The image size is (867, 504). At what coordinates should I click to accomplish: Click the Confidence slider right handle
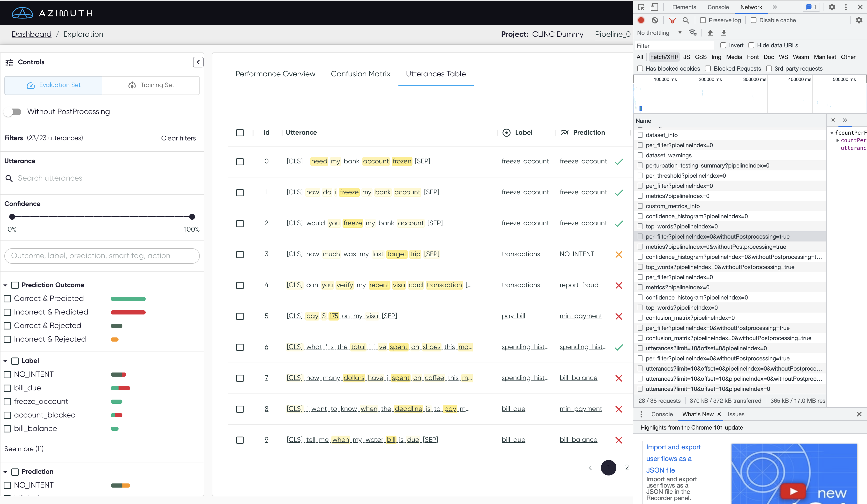(x=192, y=217)
